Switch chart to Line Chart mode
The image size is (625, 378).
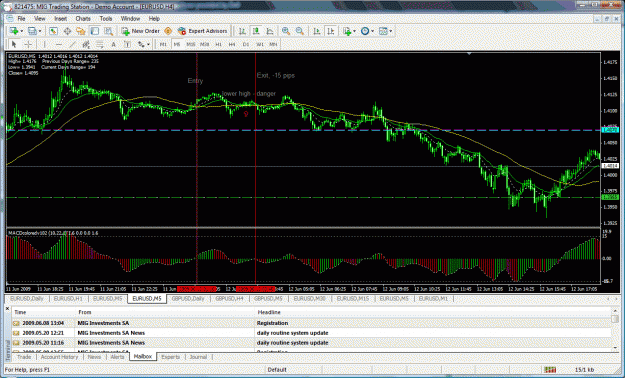pyautogui.click(x=270, y=31)
